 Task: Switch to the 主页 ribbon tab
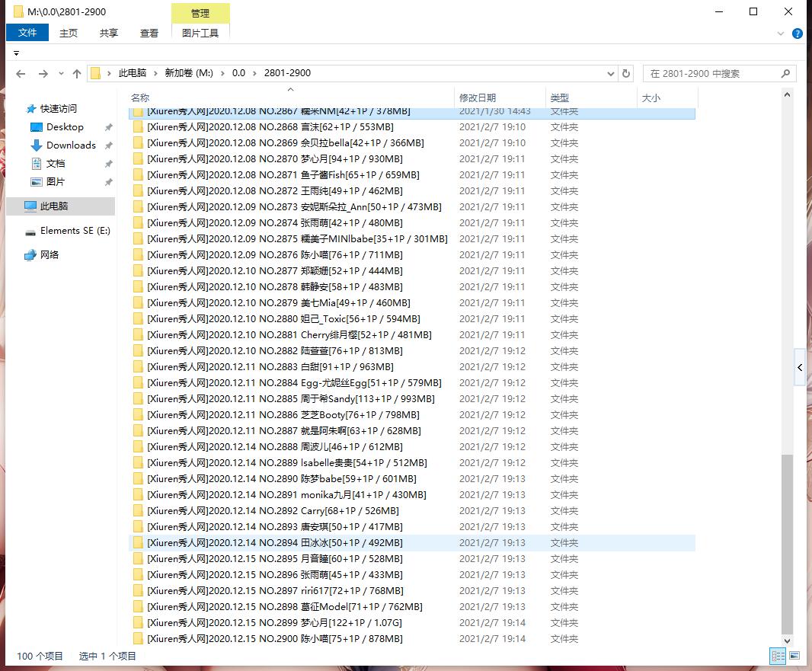click(69, 34)
